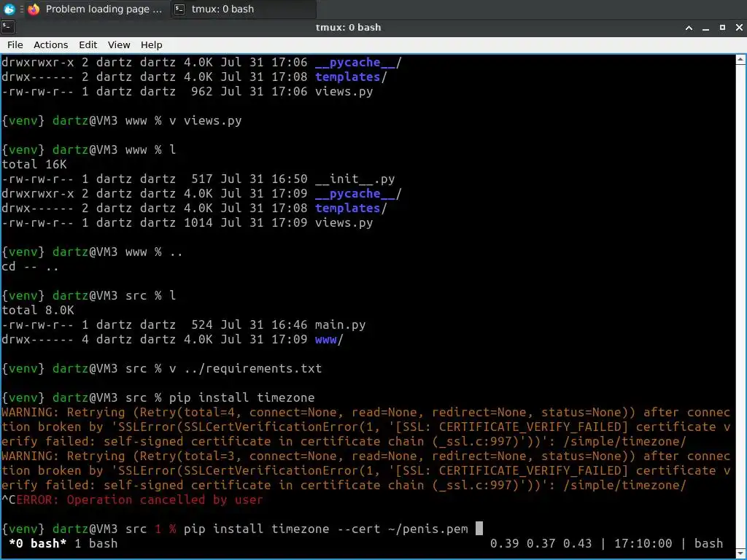Click the text "main.py" in the listing
Viewport: 747px width, 560px height.
click(x=340, y=324)
